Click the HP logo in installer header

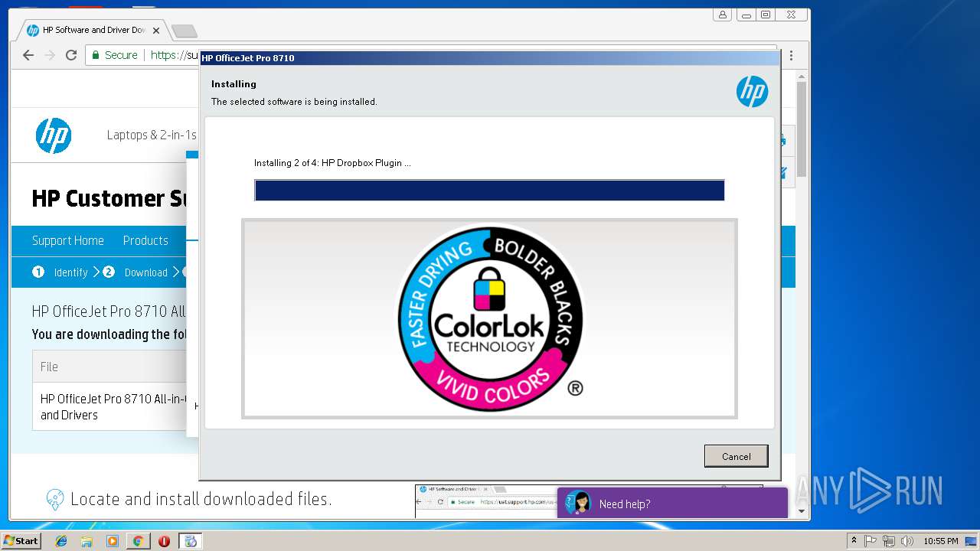752,92
